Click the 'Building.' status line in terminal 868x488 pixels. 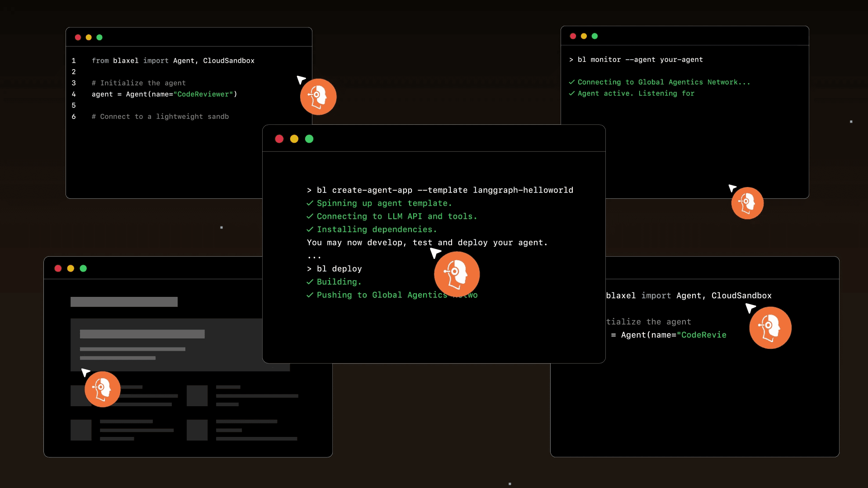tap(339, 282)
